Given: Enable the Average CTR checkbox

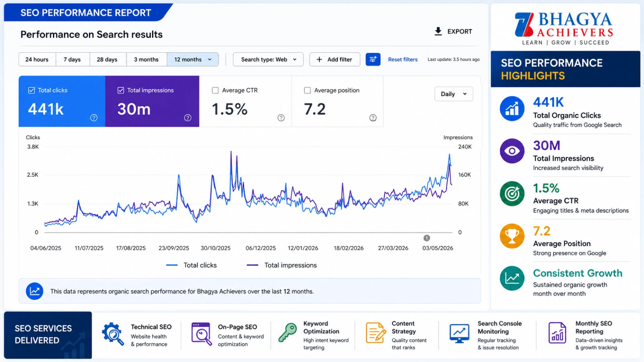Looking at the screenshot, I should coord(215,90).
